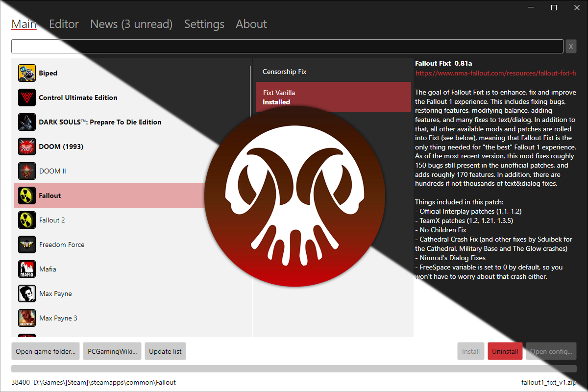Open PCGamingWiki page button
The image size is (588, 392).
pos(112,351)
